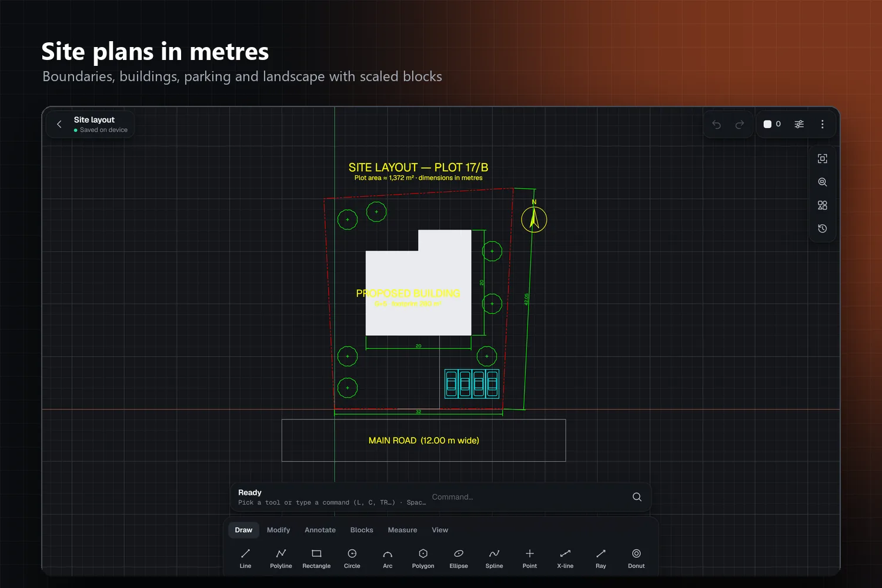Go back using the left chevron
Image resolution: width=882 pixels, height=588 pixels.
[59, 124]
